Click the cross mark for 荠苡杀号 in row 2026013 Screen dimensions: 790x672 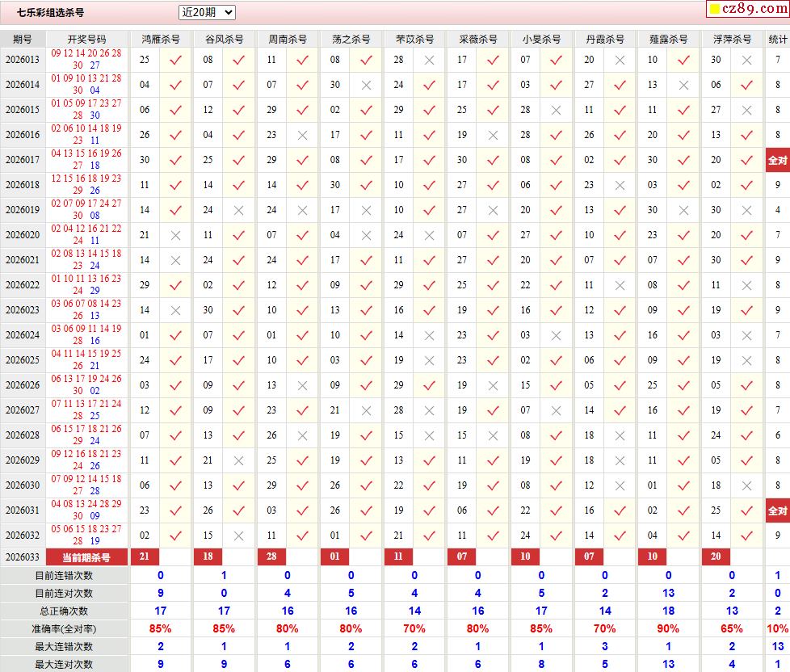click(429, 60)
